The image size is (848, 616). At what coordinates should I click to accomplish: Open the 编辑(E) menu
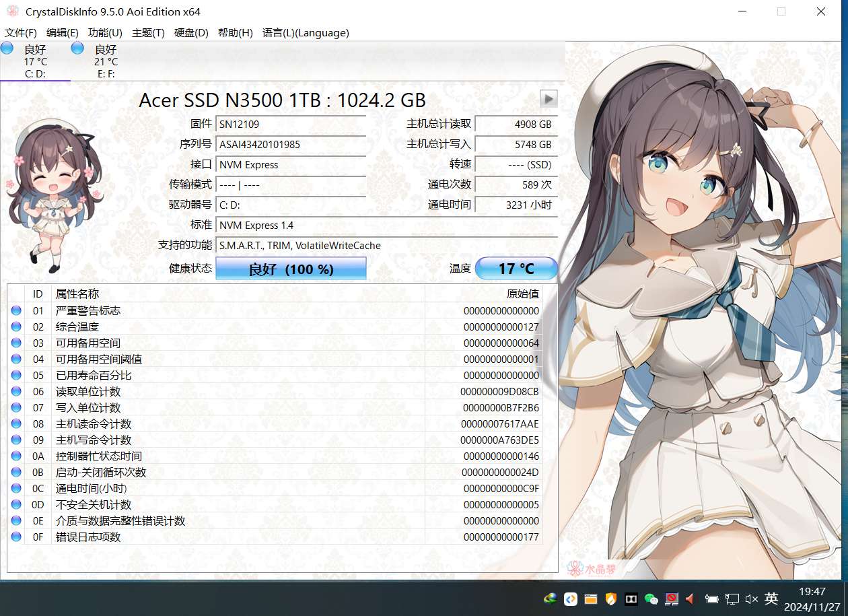click(x=63, y=32)
